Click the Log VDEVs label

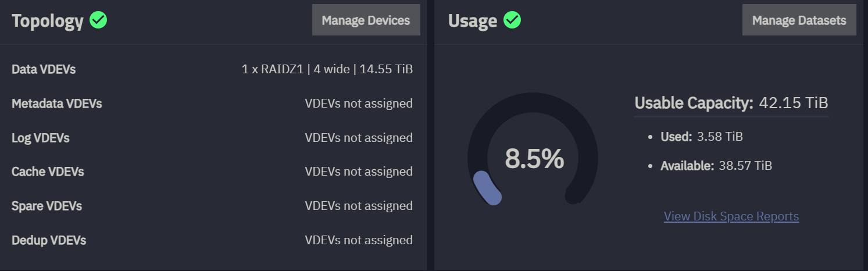[x=40, y=138]
